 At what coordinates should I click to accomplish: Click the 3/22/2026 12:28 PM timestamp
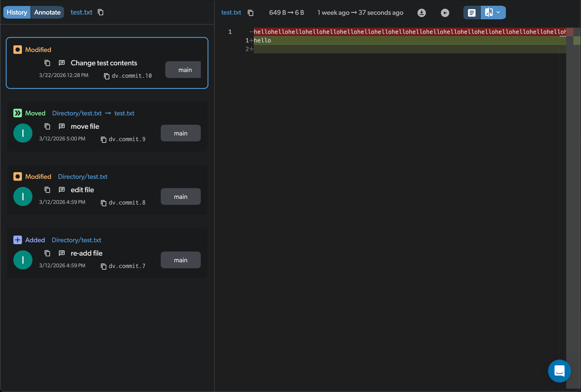(64, 75)
